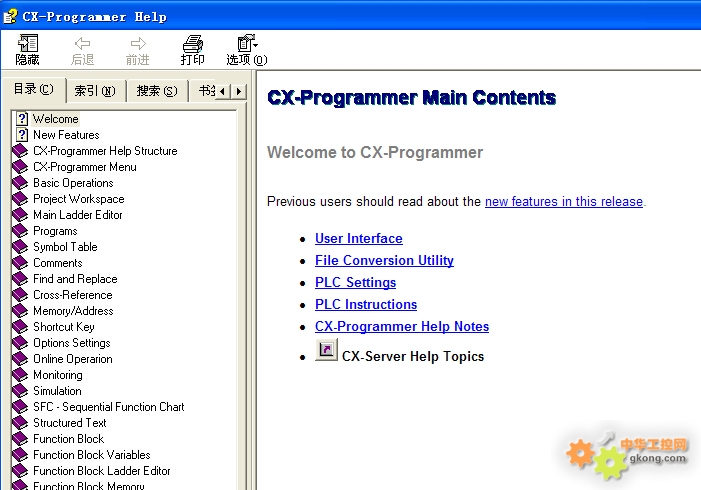The image size is (701, 490).
Task: Click book icon beside Shortcut Key
Action: [x=20, y=327]
